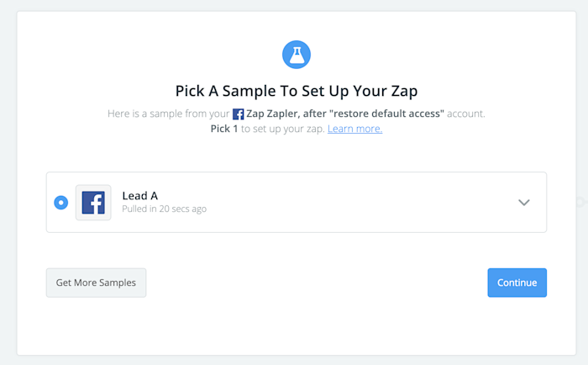
Task: Click the word 'account.' in the description
Action: [x=466, y=114]
